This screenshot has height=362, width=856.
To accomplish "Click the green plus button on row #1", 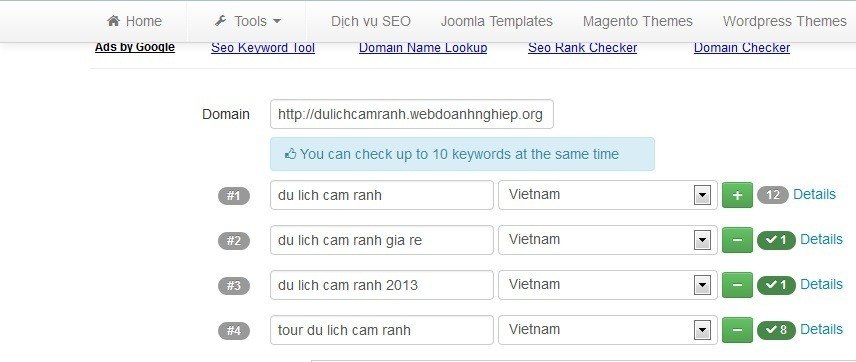I will tap(737, 195).
